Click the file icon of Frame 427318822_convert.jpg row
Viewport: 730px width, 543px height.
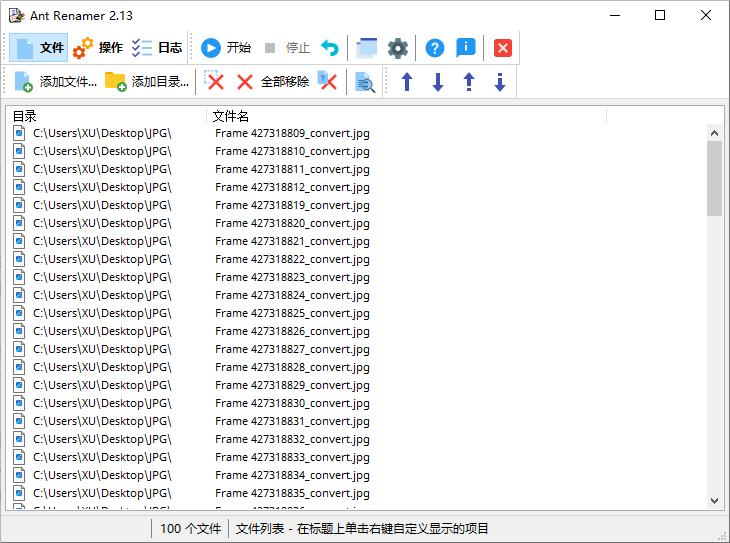19,259
